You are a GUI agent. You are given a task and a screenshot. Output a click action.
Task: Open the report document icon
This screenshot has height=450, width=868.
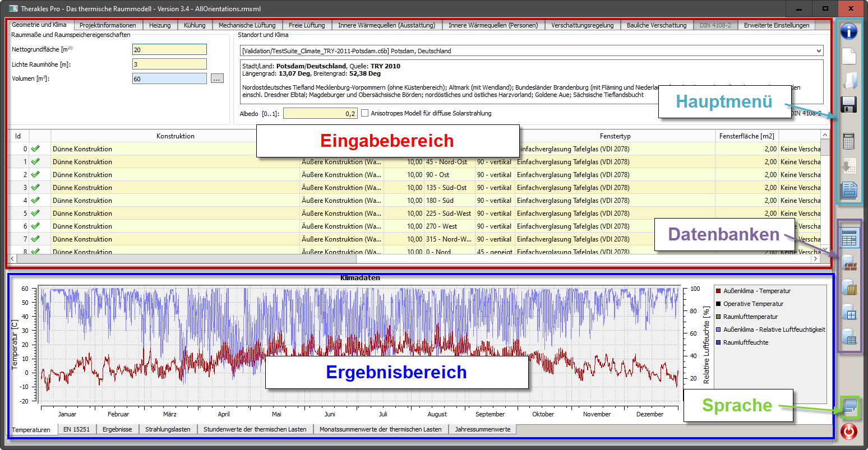click(849, 191)
